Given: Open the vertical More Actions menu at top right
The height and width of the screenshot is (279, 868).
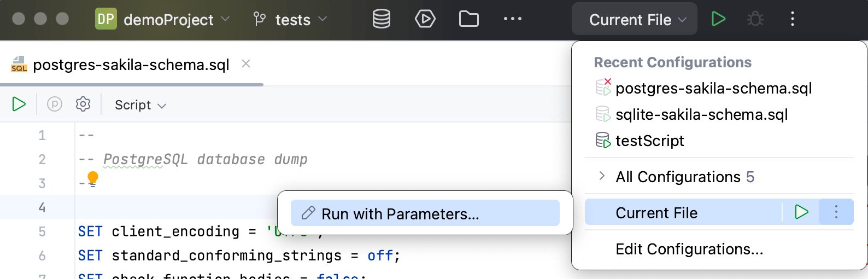Looking at the screenshot, I should 792,19.
